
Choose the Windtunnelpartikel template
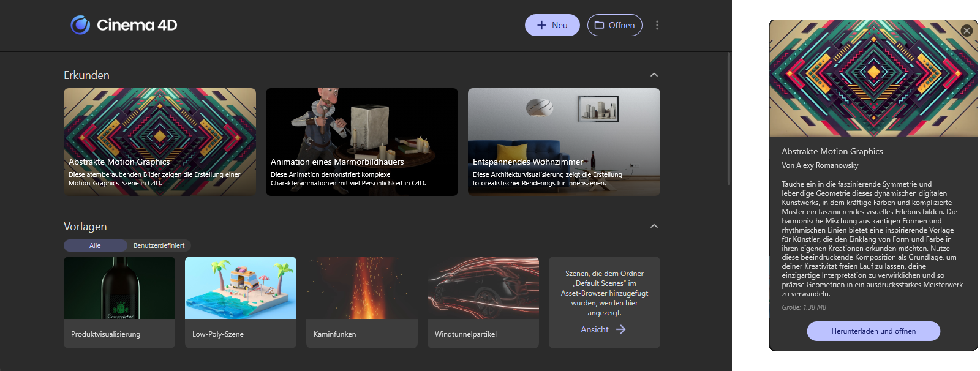point(483,302)
